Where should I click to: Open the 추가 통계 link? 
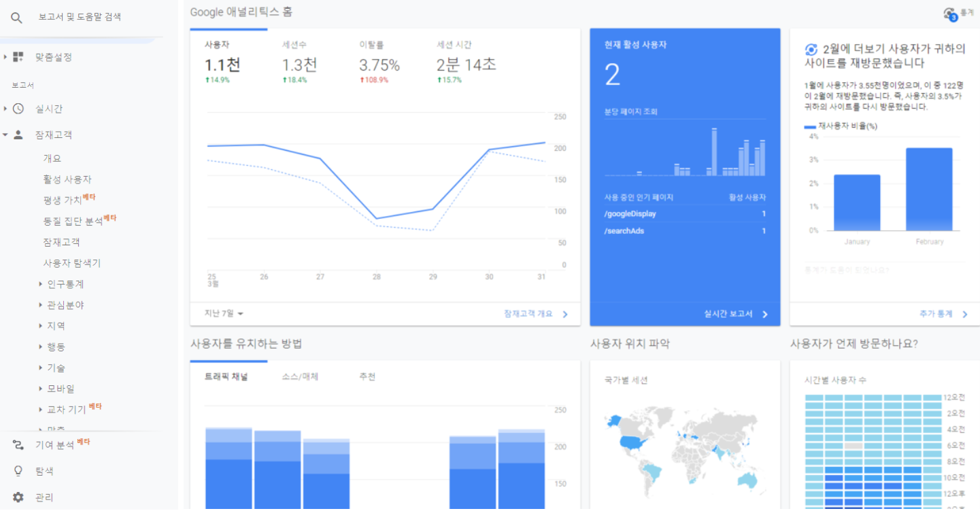936,314
